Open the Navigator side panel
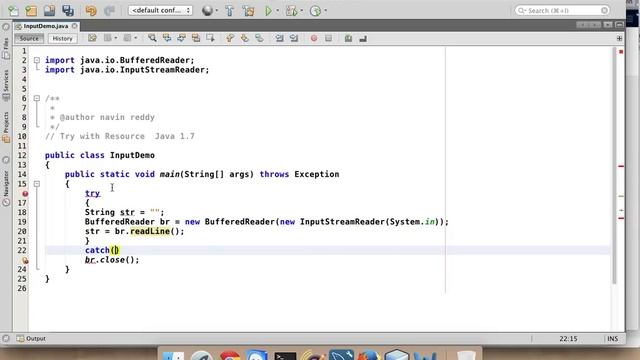The image size is (640, 360). 6,188
